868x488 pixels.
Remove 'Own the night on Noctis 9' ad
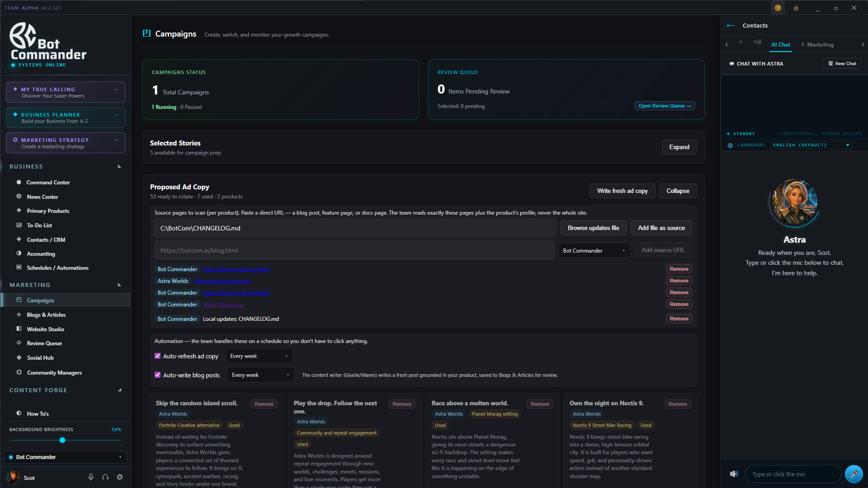(x=678, y=404)
